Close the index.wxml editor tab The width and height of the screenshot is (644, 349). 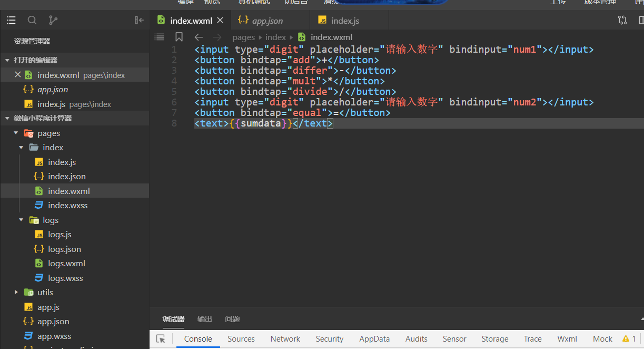click(220, 21)
